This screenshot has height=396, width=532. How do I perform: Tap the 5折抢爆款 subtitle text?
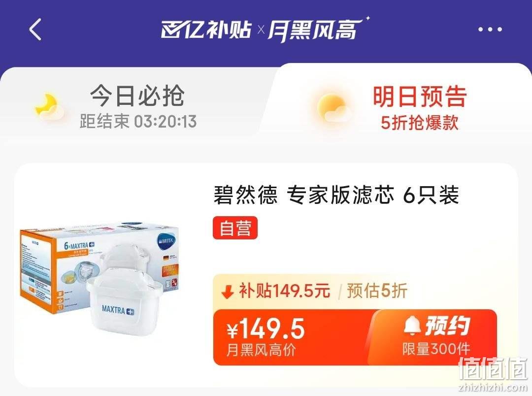click(x=420, y=123)
